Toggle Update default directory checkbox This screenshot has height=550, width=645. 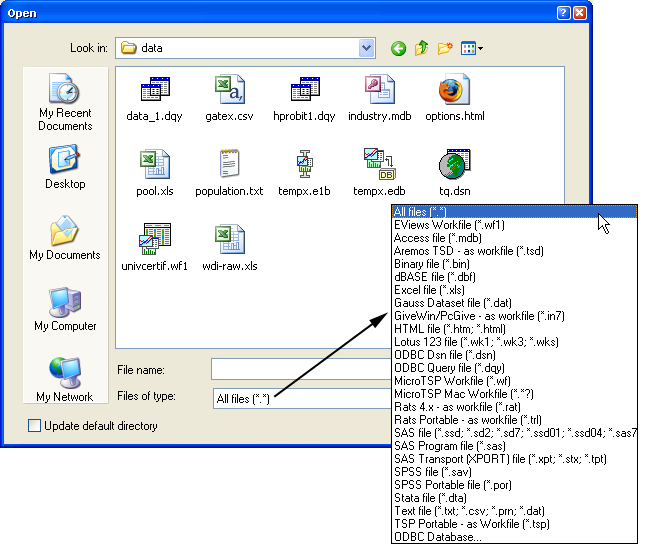(x=36, y=426)
